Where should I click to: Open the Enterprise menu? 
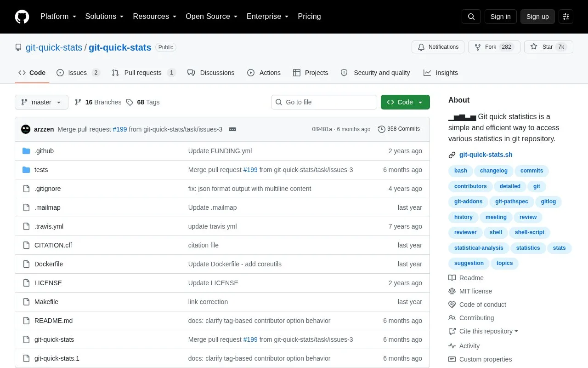click(x=268, y=17)
